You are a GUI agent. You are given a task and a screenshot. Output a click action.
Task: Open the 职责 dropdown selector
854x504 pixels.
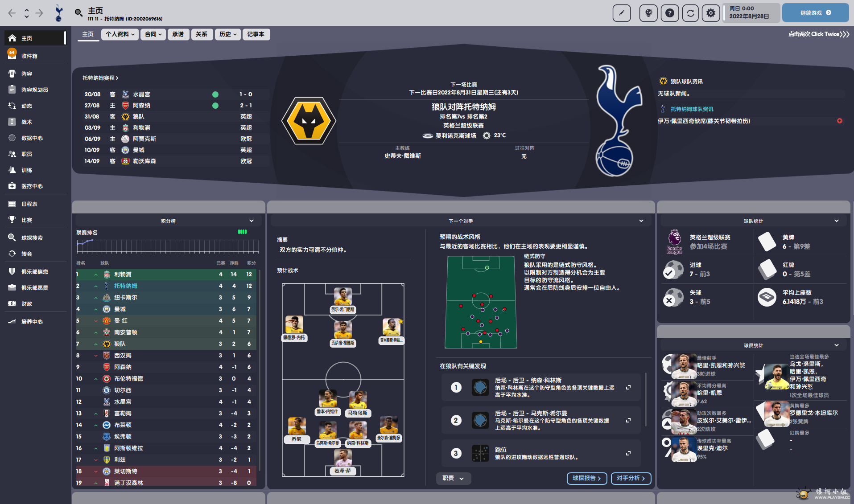[454, 478]
